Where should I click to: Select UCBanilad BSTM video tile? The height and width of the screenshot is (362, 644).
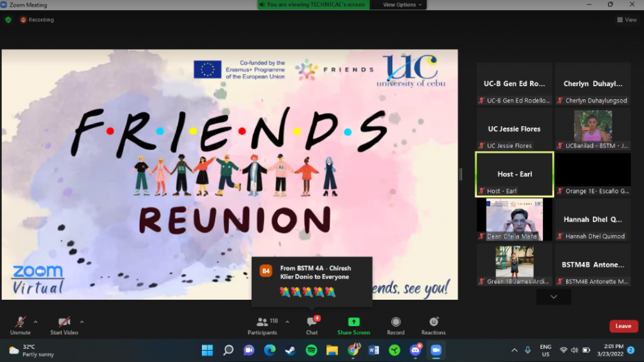tap(592, 129)
